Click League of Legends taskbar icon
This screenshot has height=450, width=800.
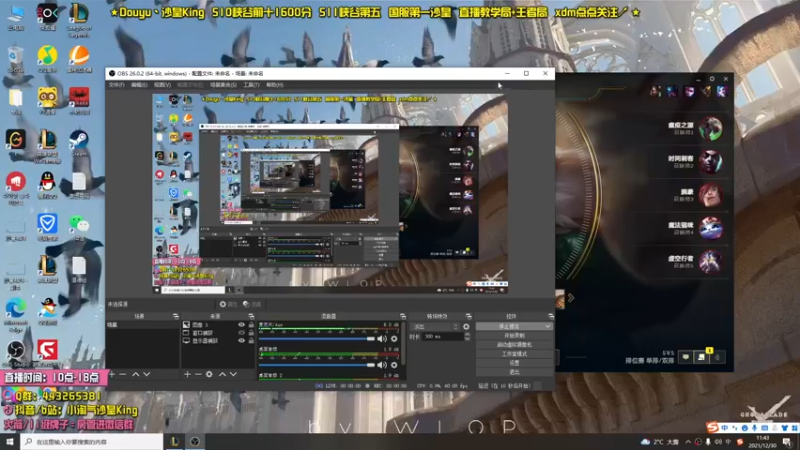tap(174, 441)
